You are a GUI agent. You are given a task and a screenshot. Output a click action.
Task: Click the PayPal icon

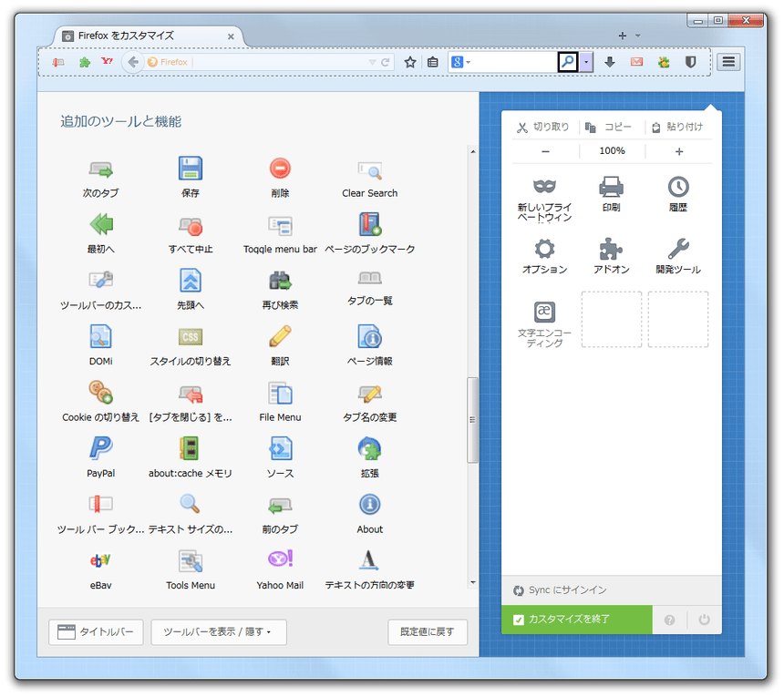pyautogui.click(x=100, y=448)
